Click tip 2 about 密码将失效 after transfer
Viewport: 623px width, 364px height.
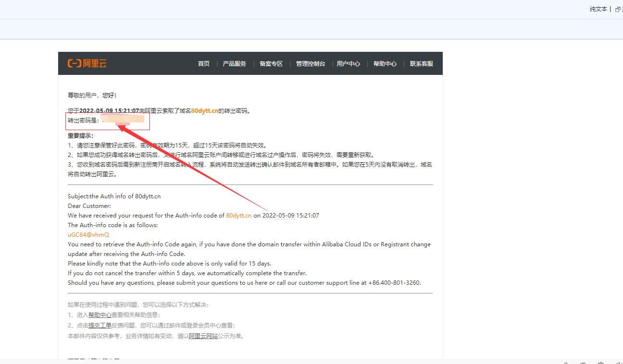pyautogui.click(x=221, y=155)
